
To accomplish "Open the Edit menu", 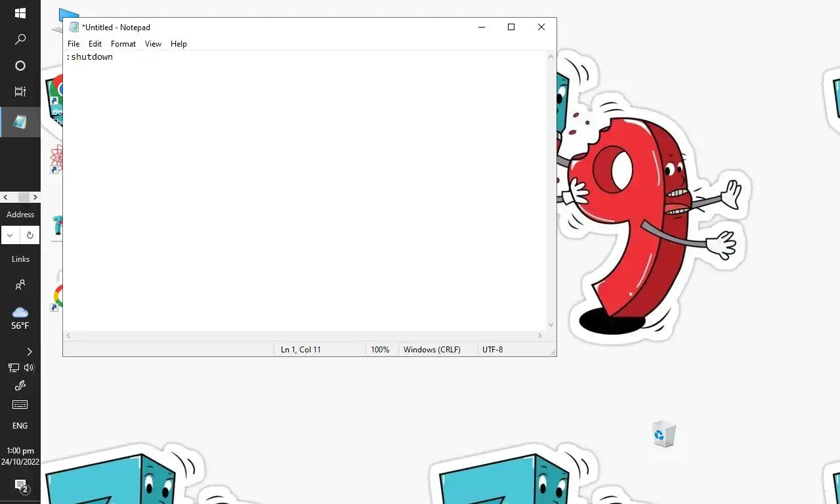I will tap(95, 44).
